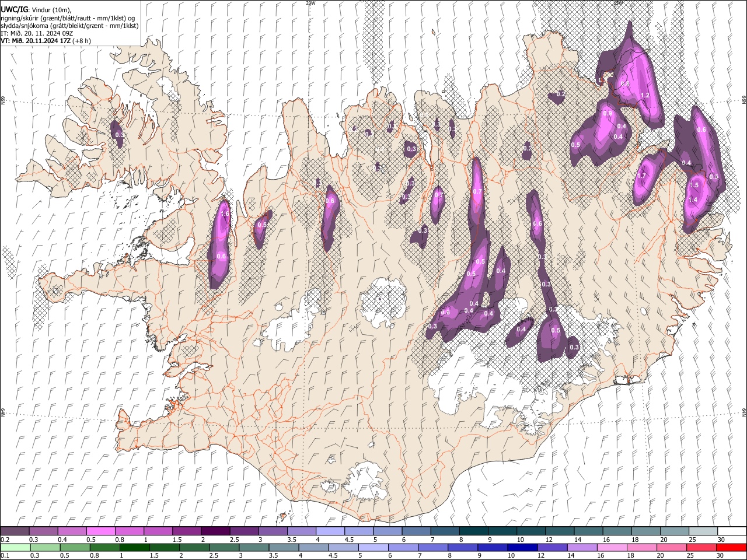
Task: Click the "20W" longitude label on the map's upper border
Action: pyautogui.click(x=310, y=3)
